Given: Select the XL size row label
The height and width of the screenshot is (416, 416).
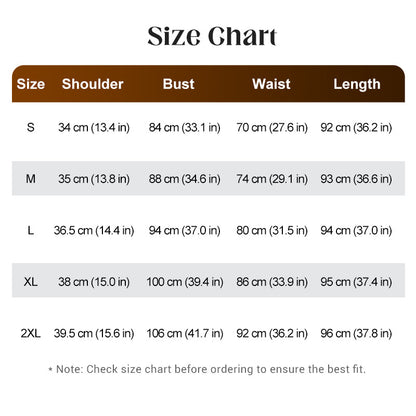Looking at the screenshot, I should [x=31, y=282].
